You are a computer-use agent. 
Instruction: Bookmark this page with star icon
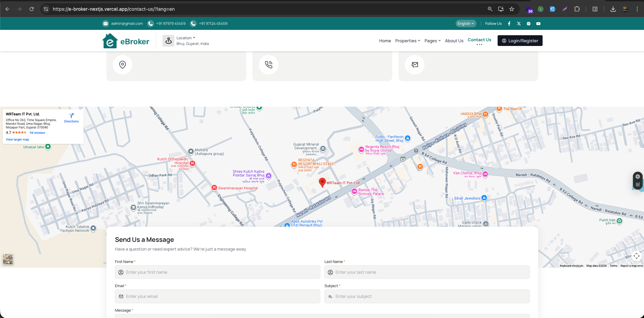tap(512, 9)
